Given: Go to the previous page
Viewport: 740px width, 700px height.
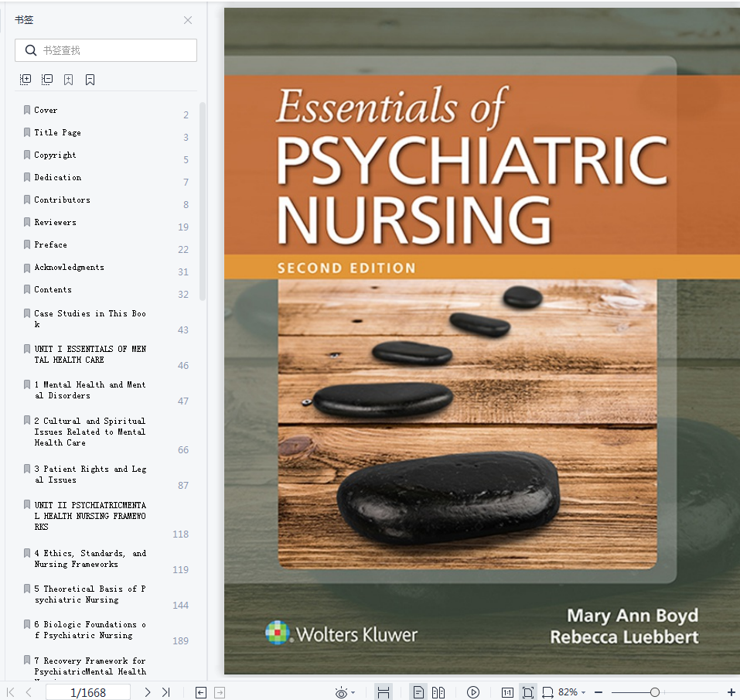Looking at the screenshot, I should [x=29, y=692].
